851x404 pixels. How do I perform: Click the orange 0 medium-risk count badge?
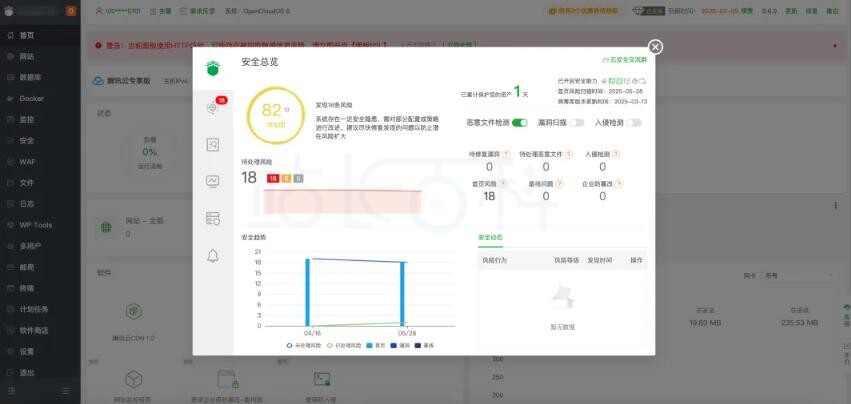tap(286, 178)
